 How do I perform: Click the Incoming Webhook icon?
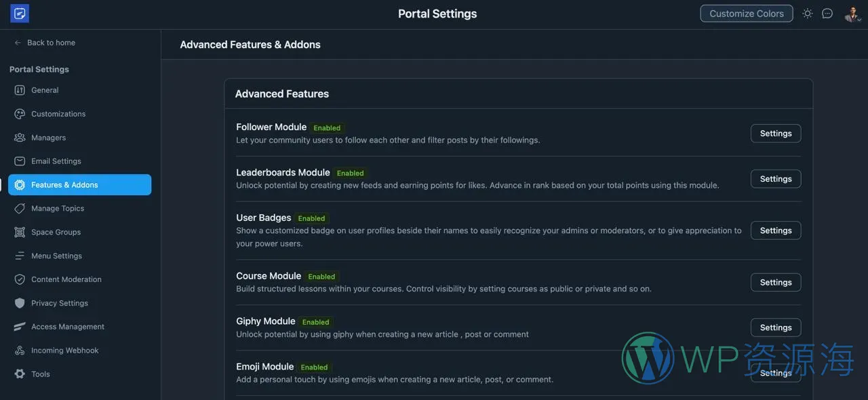coord(20,351)
